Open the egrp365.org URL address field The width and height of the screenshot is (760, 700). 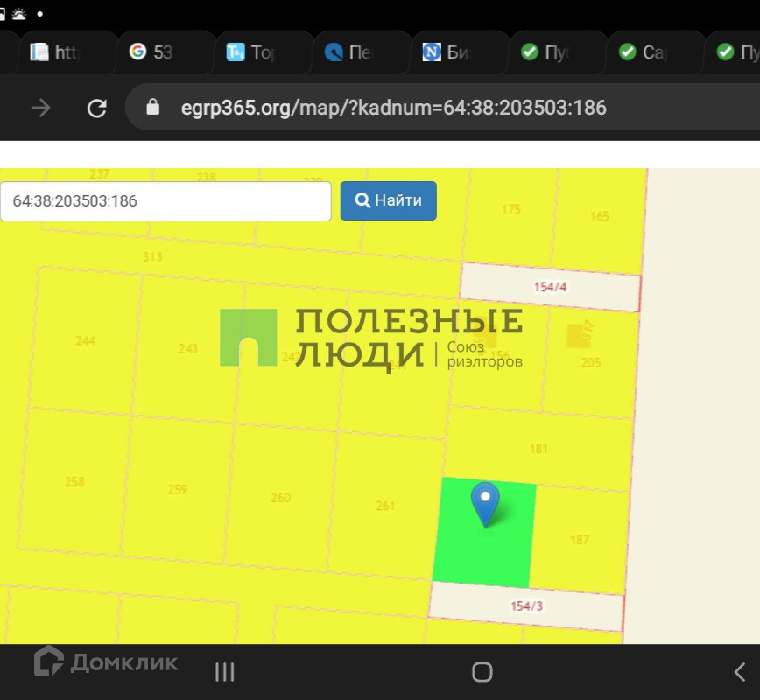click(x=394, y=108)
